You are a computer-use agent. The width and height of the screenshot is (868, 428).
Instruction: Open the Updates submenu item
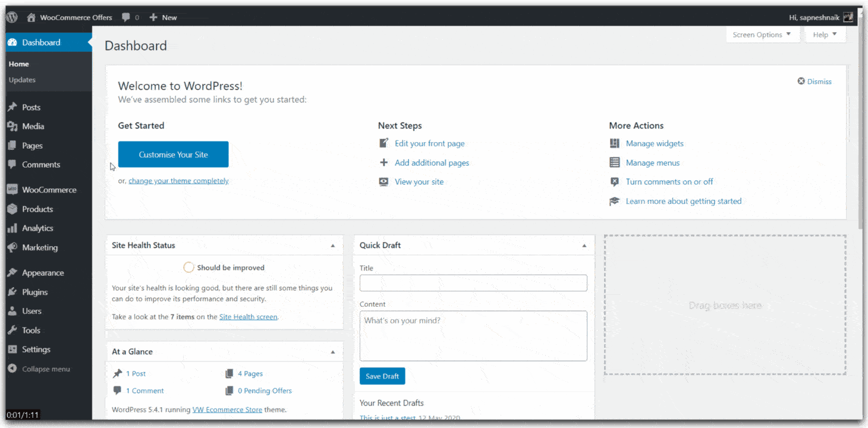coord(22,80)
